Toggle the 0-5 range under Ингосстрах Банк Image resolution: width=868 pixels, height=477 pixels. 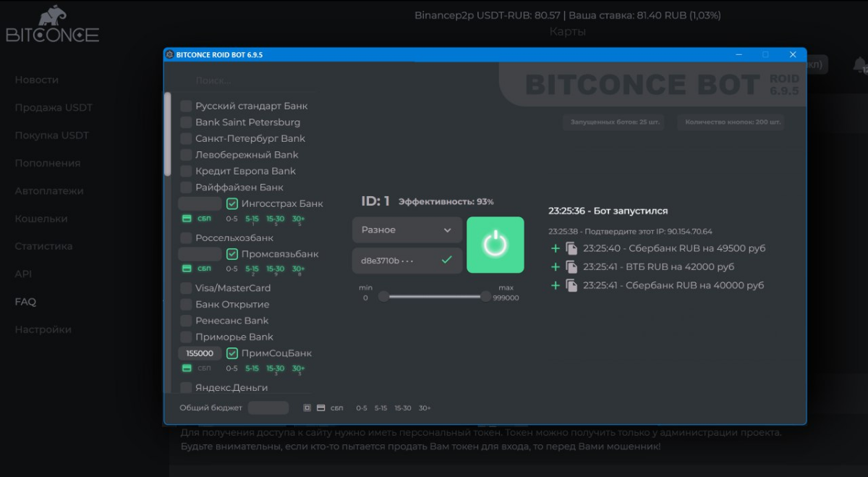click(x=231, y=219)
